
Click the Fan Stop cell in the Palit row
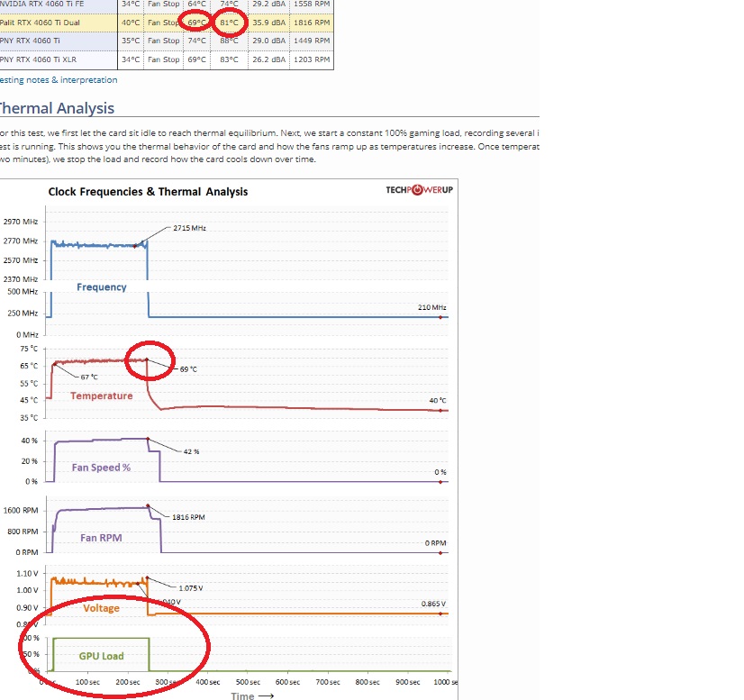click(x=163, y=23)
